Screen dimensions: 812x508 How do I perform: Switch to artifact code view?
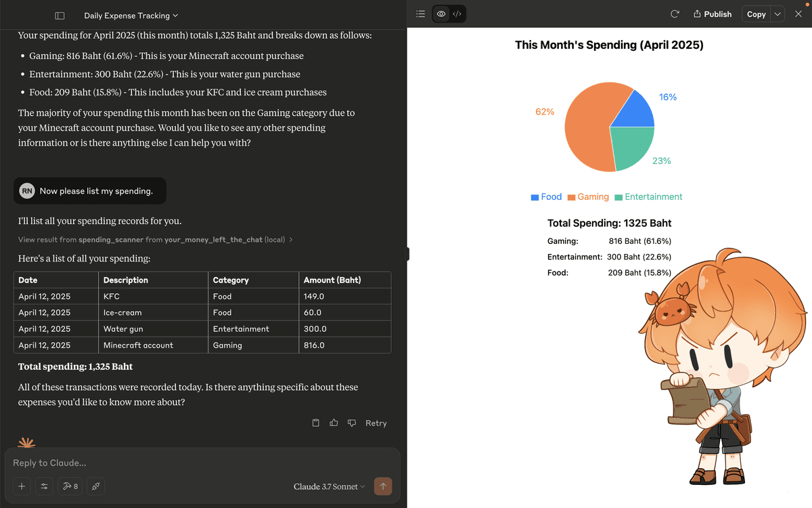457,14
